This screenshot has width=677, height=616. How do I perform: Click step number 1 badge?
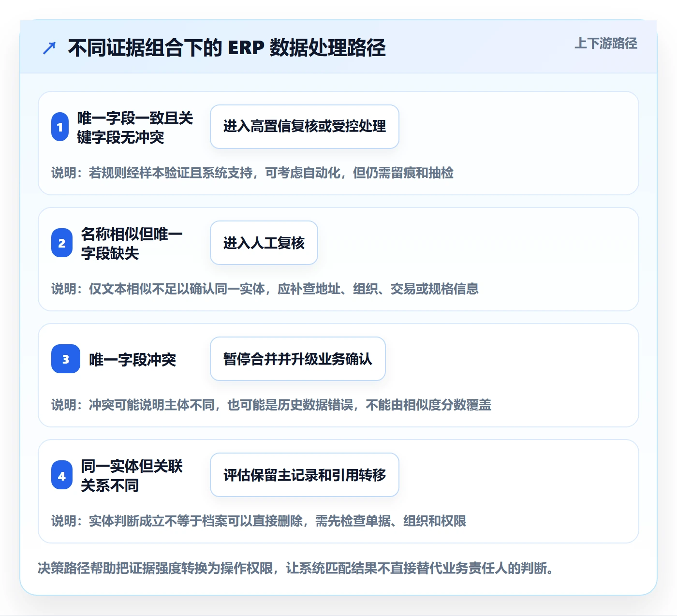pos(60,127)
